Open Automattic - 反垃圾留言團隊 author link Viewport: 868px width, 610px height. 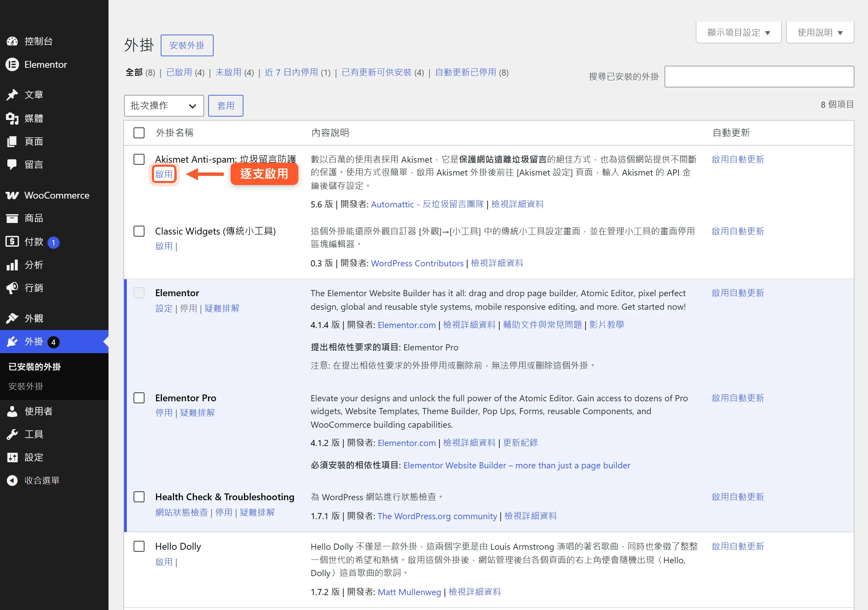tap(427, 204)
